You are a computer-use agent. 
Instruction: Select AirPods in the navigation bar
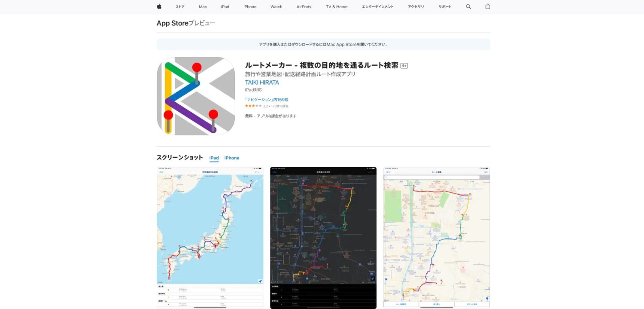pyautogui.click(x=304, y=7)
